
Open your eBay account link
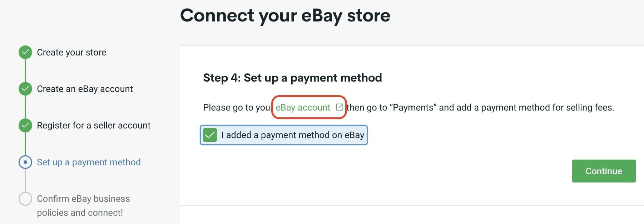303,107
